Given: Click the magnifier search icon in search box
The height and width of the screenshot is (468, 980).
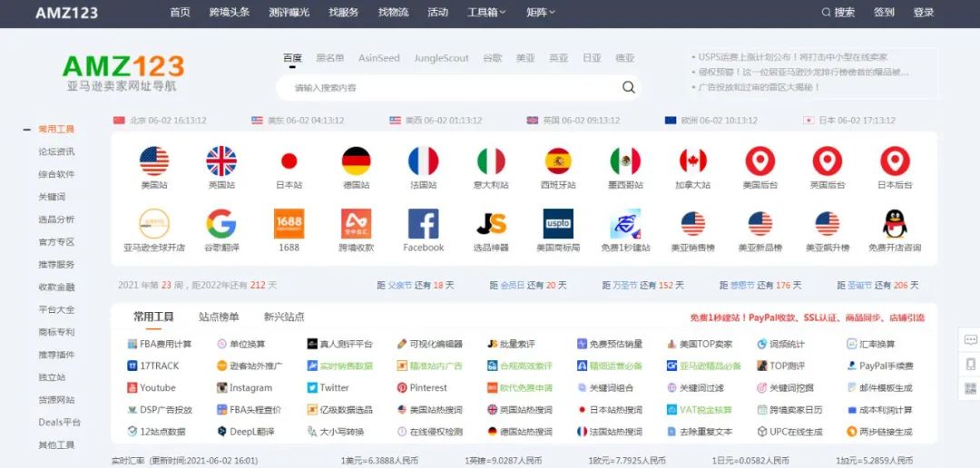Looking at the screenshot, I should (x=628, y=87).
